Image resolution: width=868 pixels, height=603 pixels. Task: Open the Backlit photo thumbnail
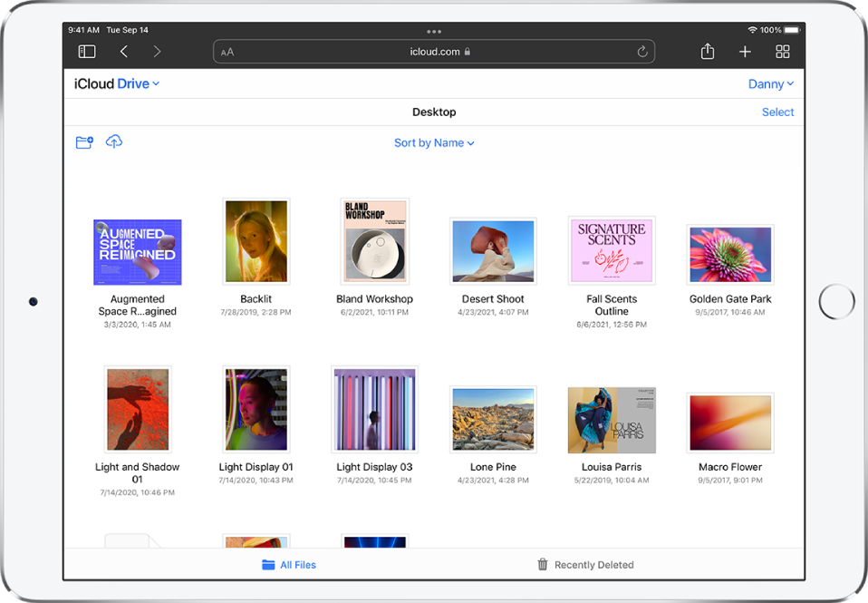coord(256,241)
